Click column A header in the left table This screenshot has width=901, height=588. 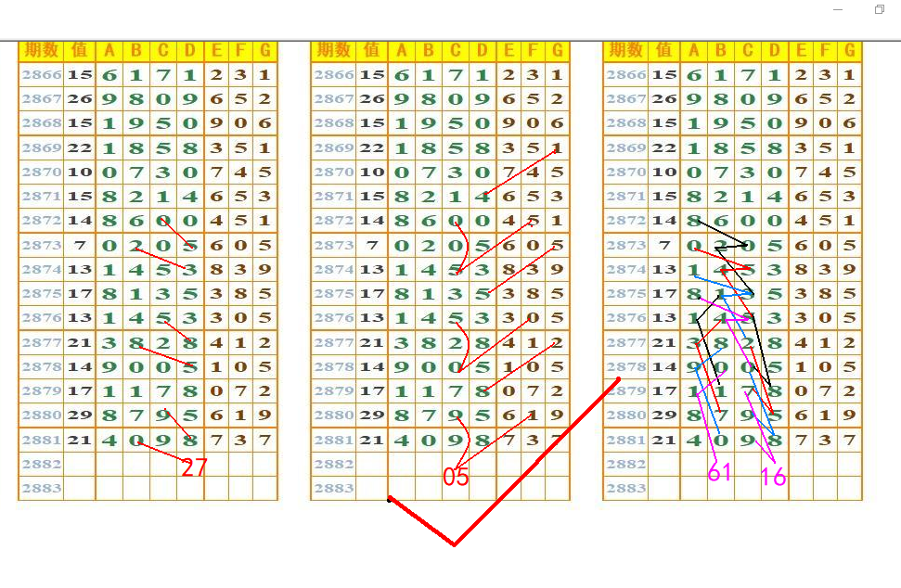[x=109, y=50]
